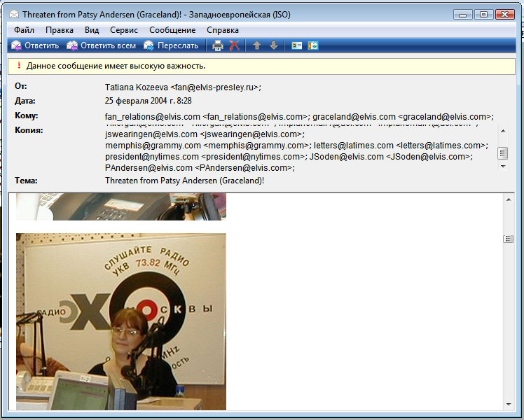Viewport: 524px width, 420px height.
Task: Click the fan_relations@elvis.com recipient in Кому
Action: [x=207, y=117]
